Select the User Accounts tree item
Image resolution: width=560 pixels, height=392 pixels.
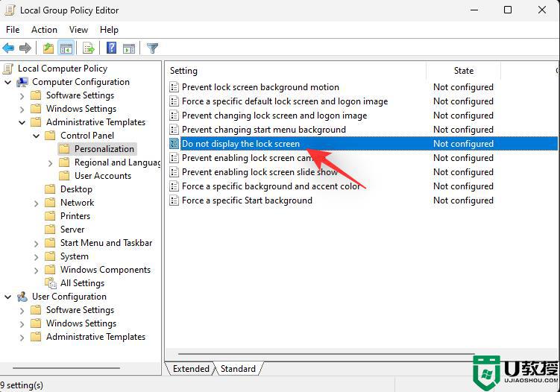(103, 176)
